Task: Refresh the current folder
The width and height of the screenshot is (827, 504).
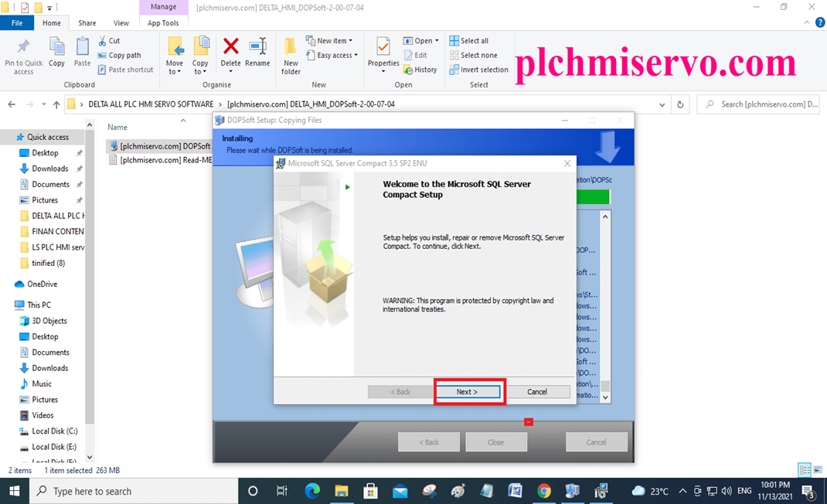Action: tap(680, 104)
